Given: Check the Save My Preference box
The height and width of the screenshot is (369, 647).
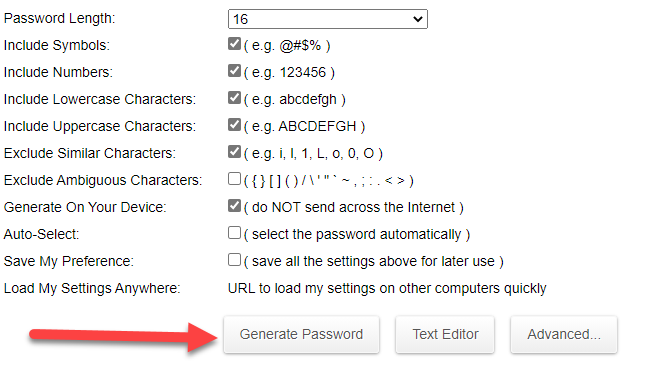Looking at the screenshot, I should [x=234, y=260].
